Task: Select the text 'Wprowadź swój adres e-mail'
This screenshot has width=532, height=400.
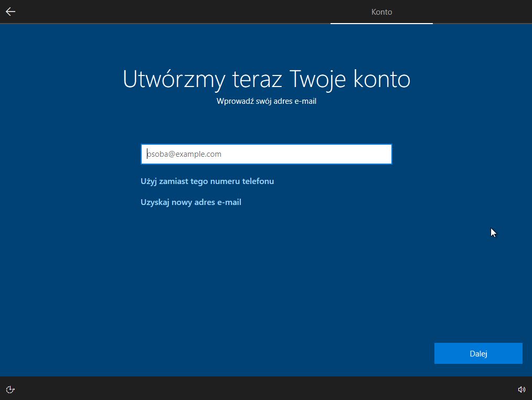Action: click(x=267, y=101)
